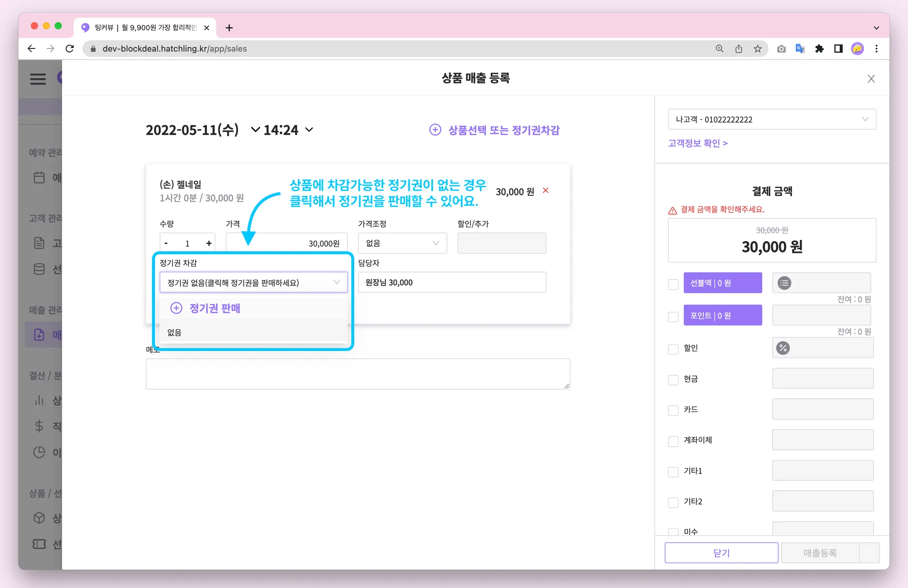908x588 pixels.
Task: Click the 닫기 button
Action: tap(721, 553)
